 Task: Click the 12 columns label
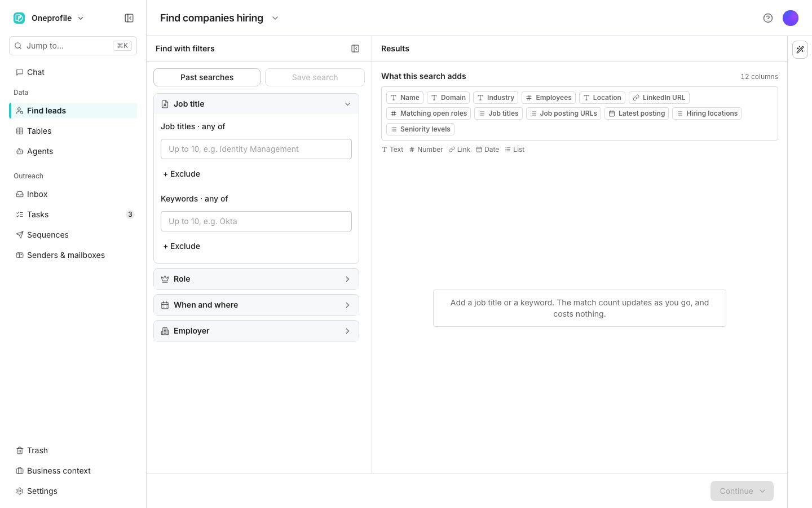coord(759,77)
